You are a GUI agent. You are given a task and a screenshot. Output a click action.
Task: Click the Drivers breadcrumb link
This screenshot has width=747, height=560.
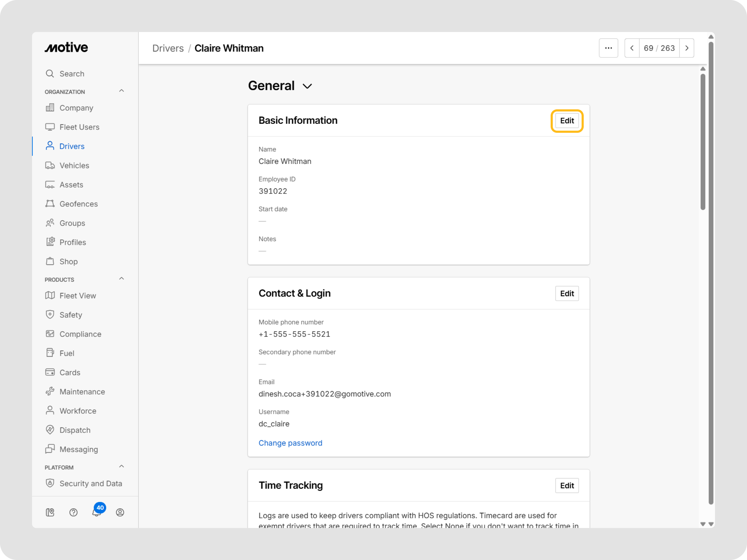point(168,48)
